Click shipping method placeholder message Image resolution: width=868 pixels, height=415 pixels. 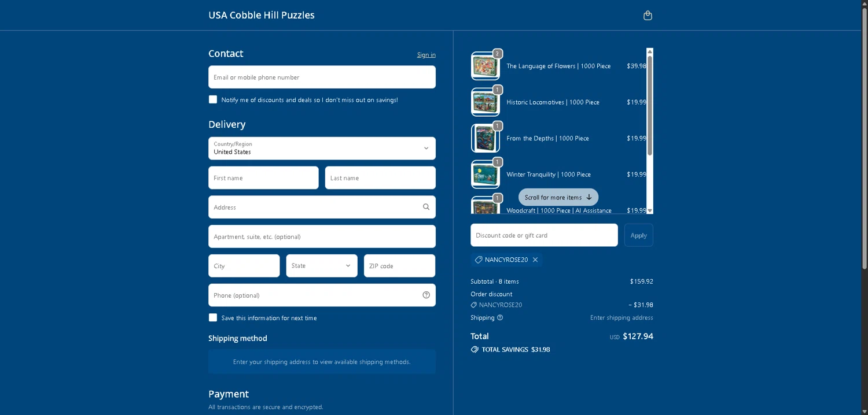(322, 362)
